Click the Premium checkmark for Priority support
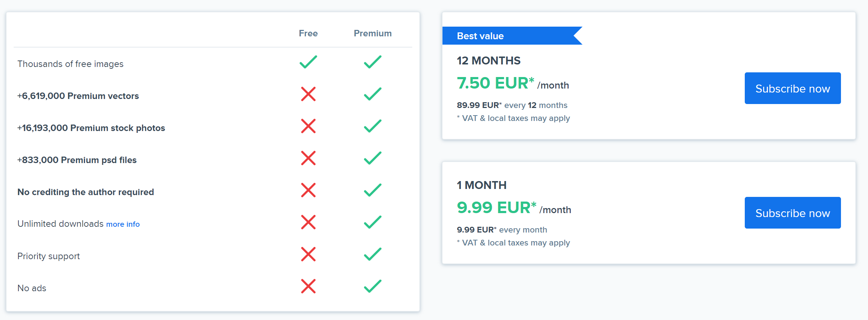The height and width of the screenshot is (320, 868). pos(372,254)
